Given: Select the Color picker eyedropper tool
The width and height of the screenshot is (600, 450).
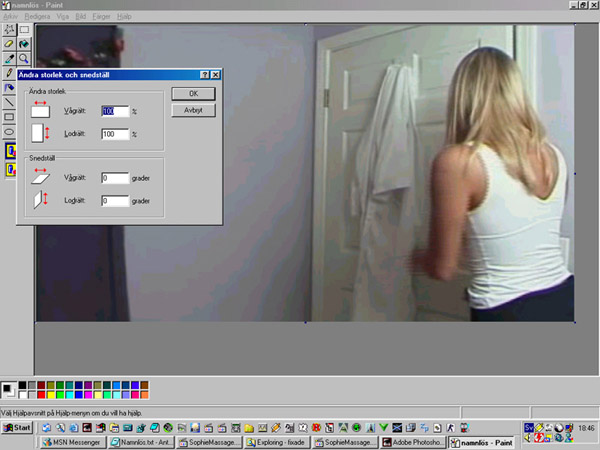Looking at the screenshot, I should (9, 59).
